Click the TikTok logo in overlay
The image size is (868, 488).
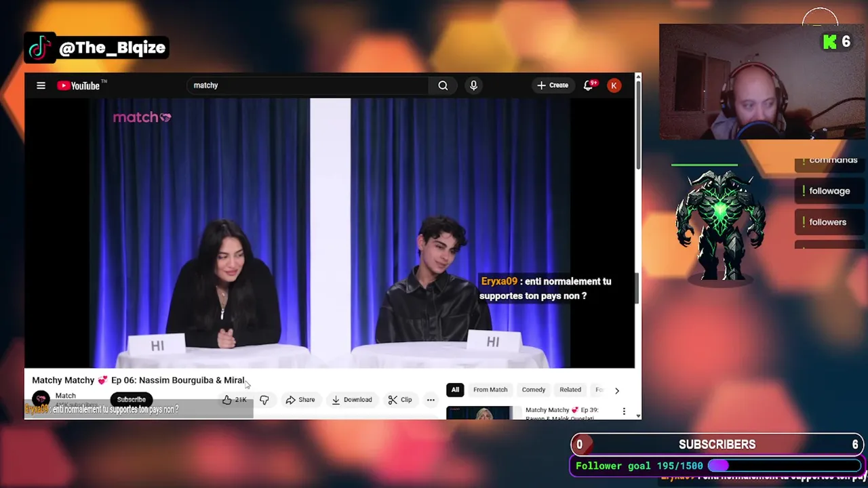click(x=40, y=47)
